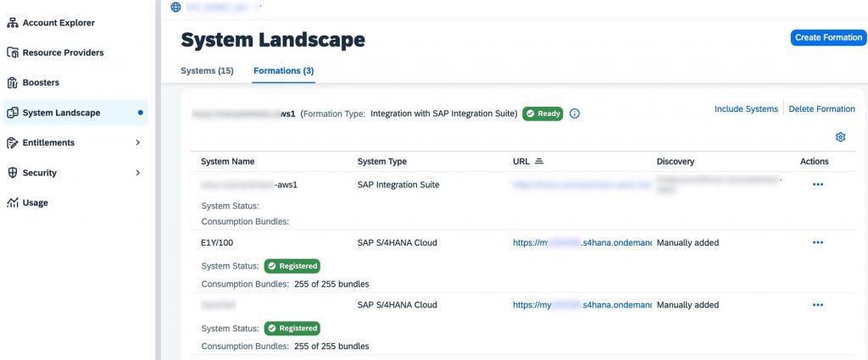This screenshot has height=360, width=868.
Task: Click the System Type column header
Action: coord(382,162)
